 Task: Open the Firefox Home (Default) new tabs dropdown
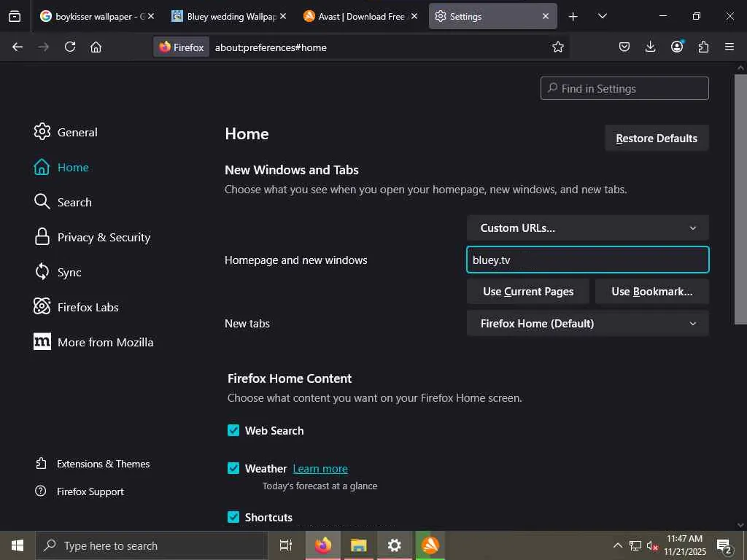(587, 323)
